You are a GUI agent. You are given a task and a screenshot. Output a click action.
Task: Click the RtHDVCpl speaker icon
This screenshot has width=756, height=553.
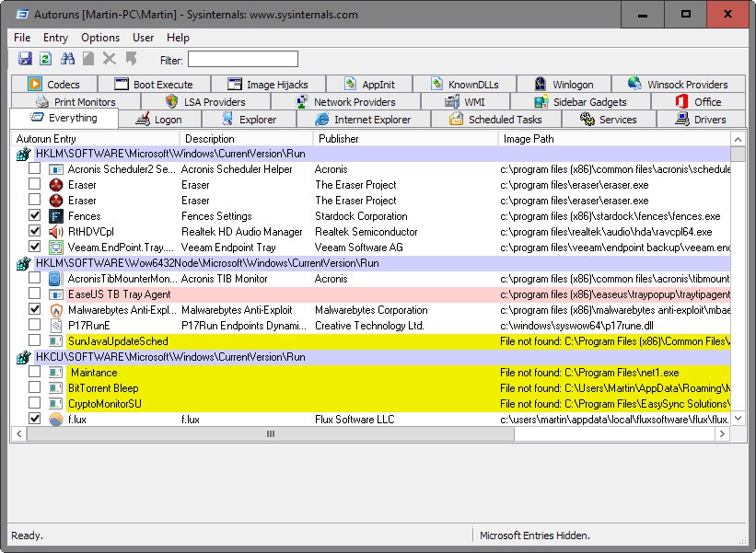[x=54, y=232]
